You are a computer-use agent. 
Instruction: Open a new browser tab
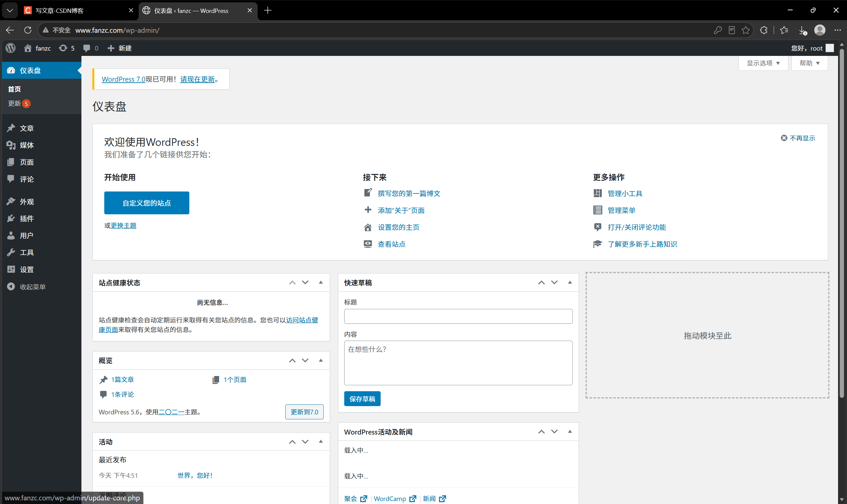pos(268,11)
